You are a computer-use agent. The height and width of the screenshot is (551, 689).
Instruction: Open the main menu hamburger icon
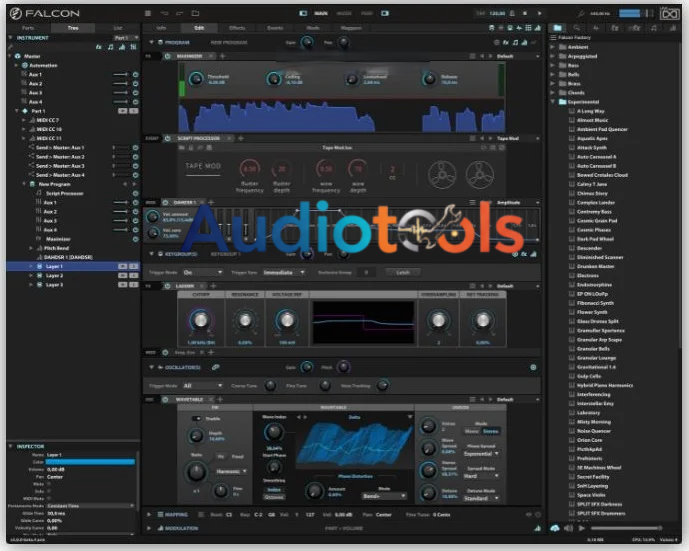[x=148, y=13]
